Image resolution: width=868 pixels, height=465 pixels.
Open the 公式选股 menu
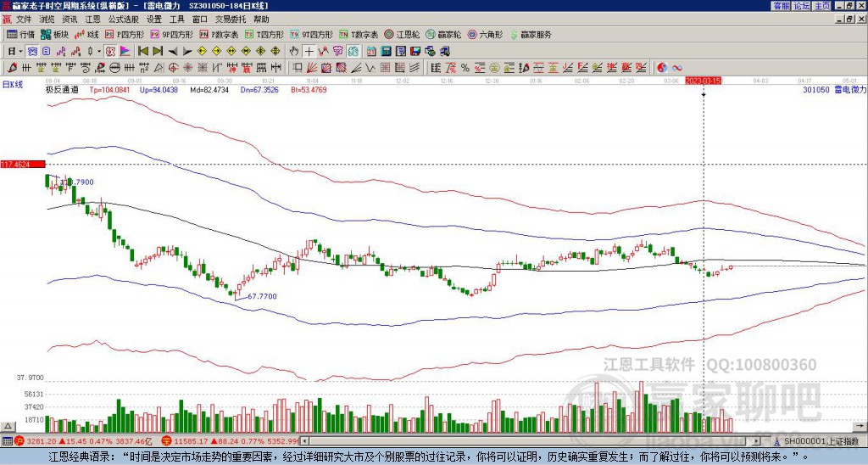(x=124, y=20)
